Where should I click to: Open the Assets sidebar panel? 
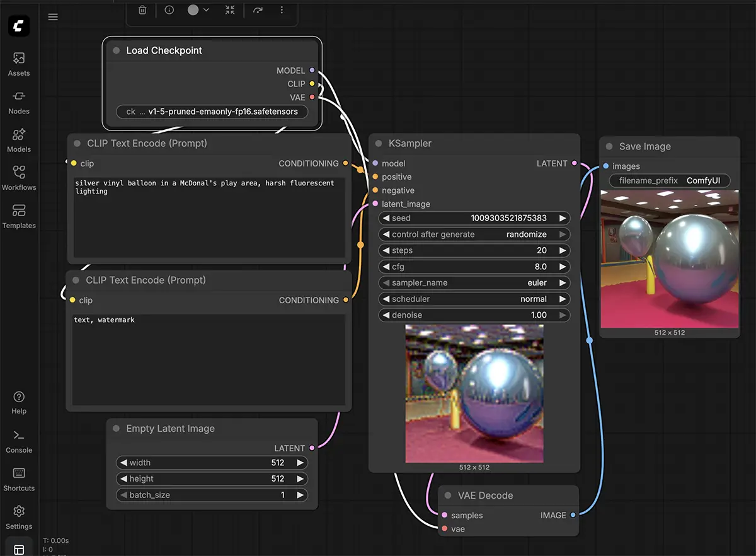pos(19,64)
